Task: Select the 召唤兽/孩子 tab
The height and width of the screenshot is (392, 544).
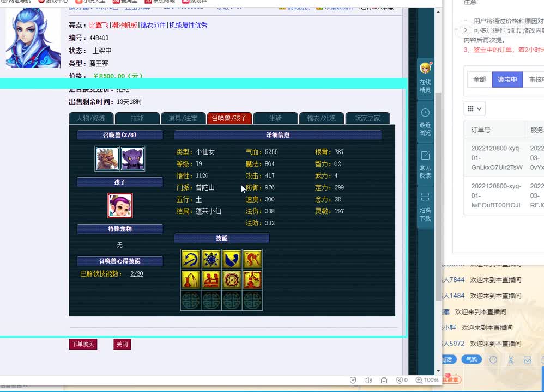Action: (229, 118)
